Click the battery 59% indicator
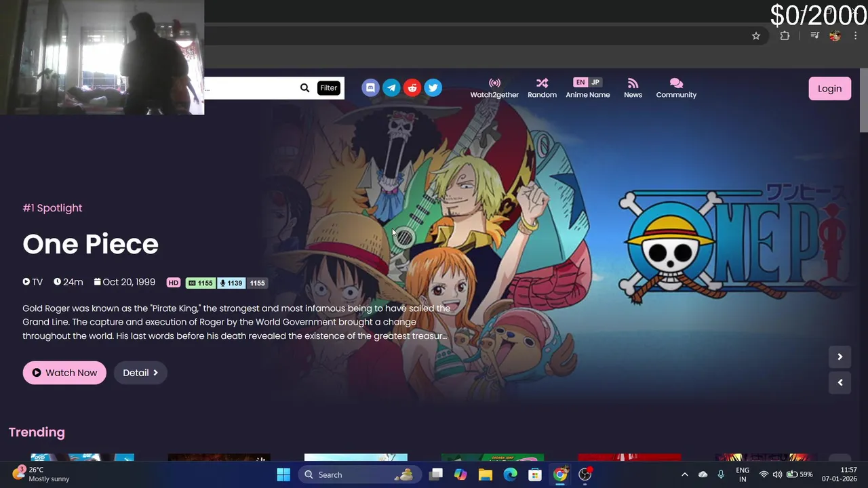The image size is (868, 488). pos(799,474)
